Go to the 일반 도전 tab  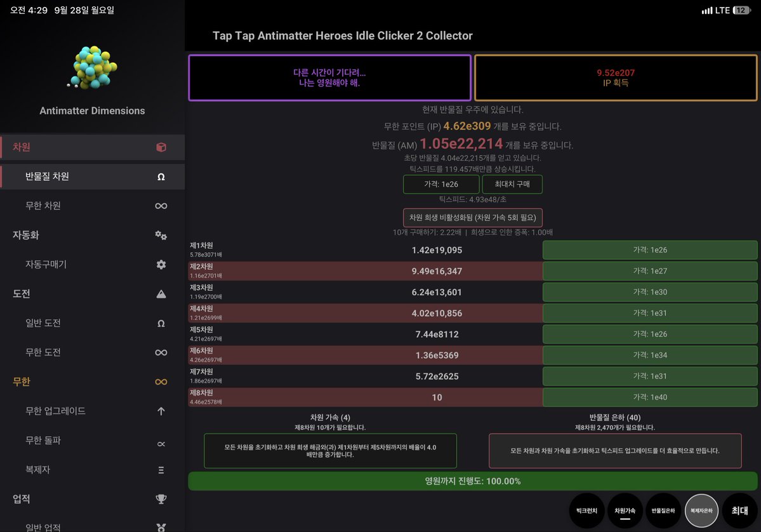coord(92,323)
